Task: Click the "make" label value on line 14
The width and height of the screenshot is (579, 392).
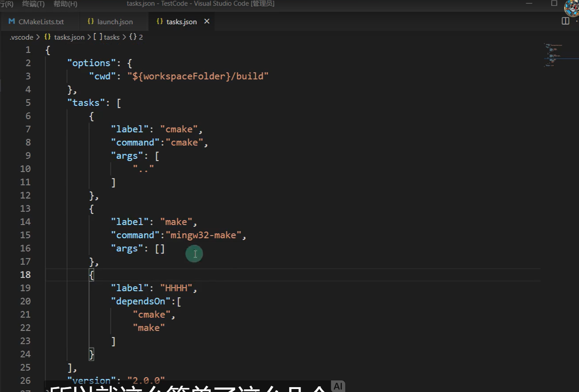Action: coord(176,222)
